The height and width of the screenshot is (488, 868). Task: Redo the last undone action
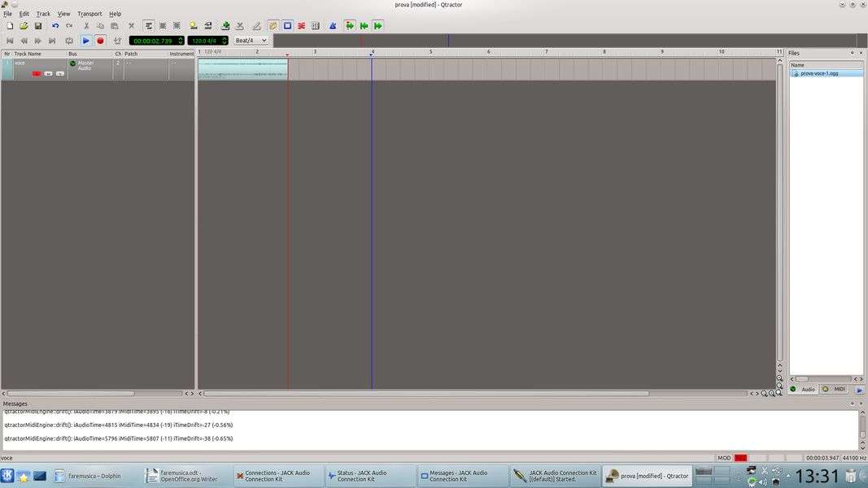pos(69,25)
